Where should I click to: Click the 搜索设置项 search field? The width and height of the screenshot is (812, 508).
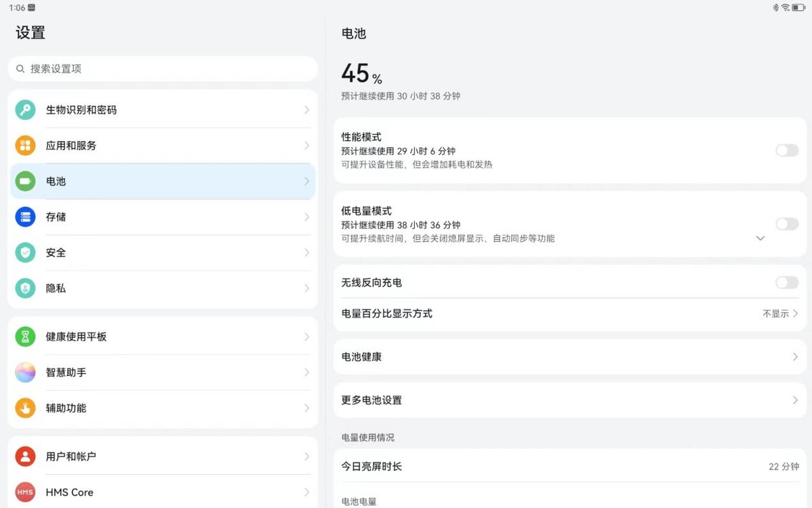click(x=162, y=68)
